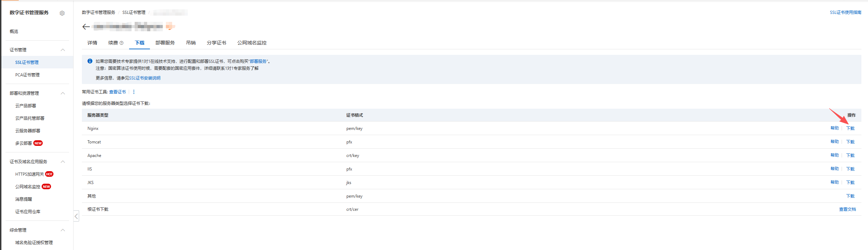Collapse the 证书管理 sidebar section
868x250 pixels.
pos(63,50)
